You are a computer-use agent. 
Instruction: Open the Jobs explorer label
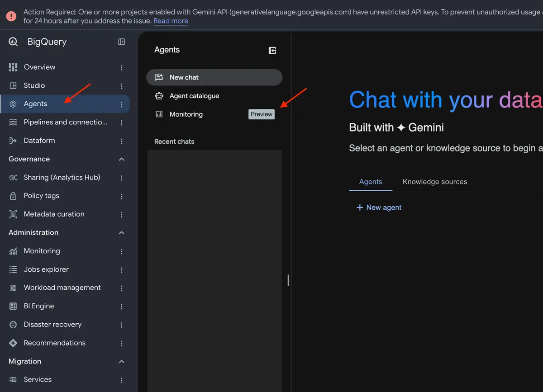pyautogui.click(x=46, y=269)
